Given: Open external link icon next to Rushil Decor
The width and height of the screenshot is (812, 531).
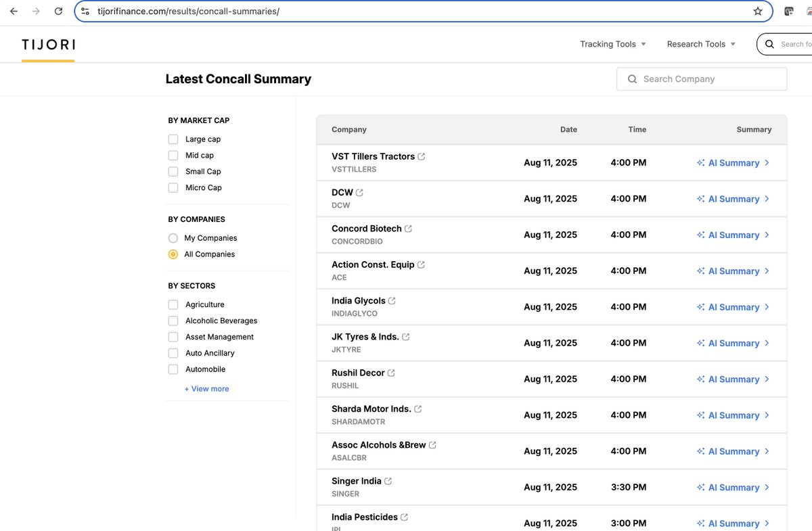Looking at the screenshot, I should coord(391,373).
